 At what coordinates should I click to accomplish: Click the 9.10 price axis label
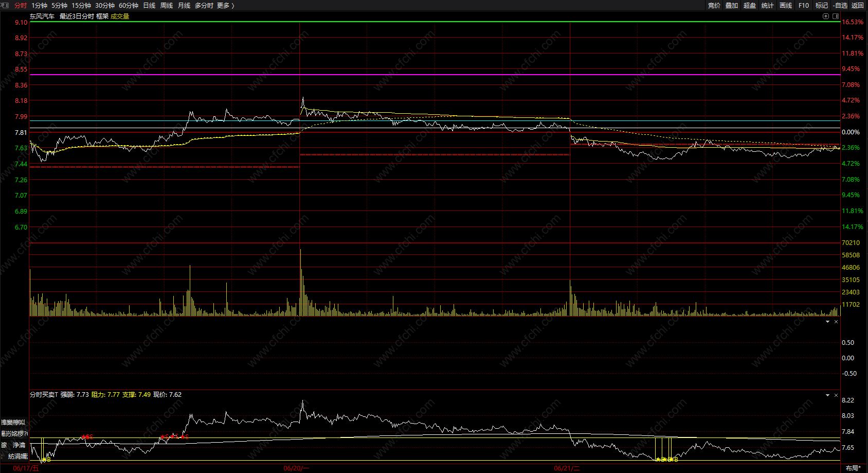[21, 22]
